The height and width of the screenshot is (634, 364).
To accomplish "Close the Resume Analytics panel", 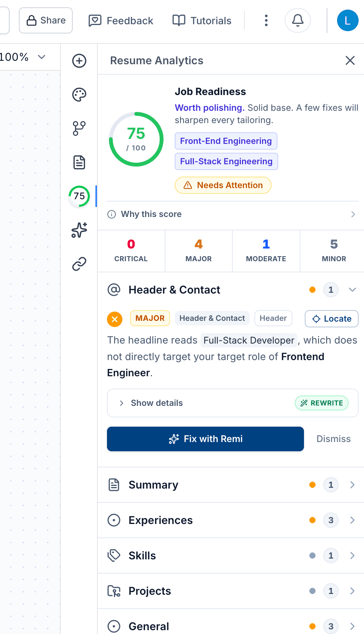I will pos(350,60).
